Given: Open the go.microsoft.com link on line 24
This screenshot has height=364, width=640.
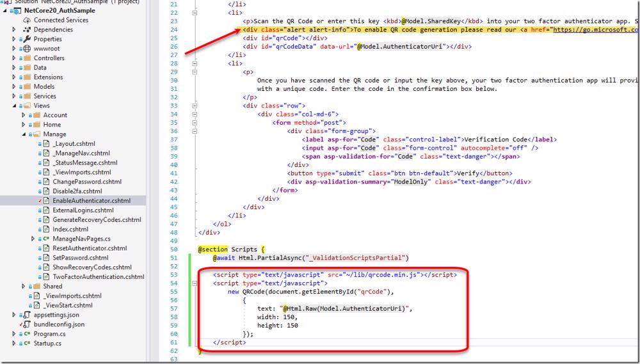Looking at the screenshot, I should 595,30.
